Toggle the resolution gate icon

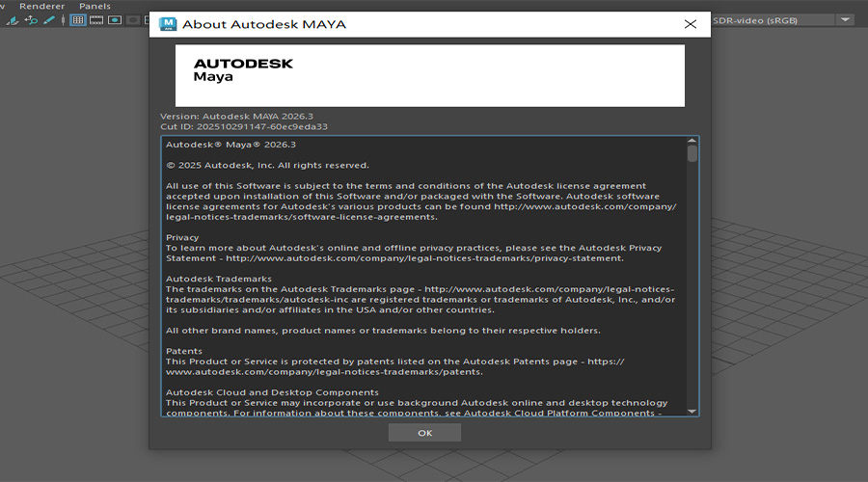tap(115, 19)
